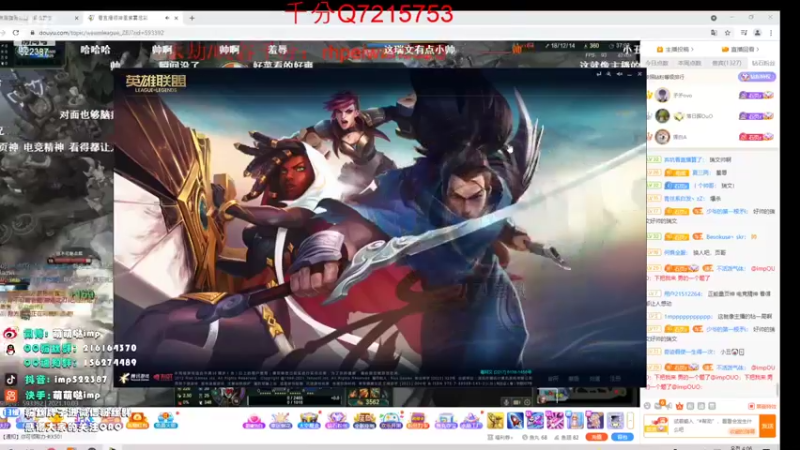Select the firework burst gift icon
The image size is (800, 450).
(x=281, y=421)
